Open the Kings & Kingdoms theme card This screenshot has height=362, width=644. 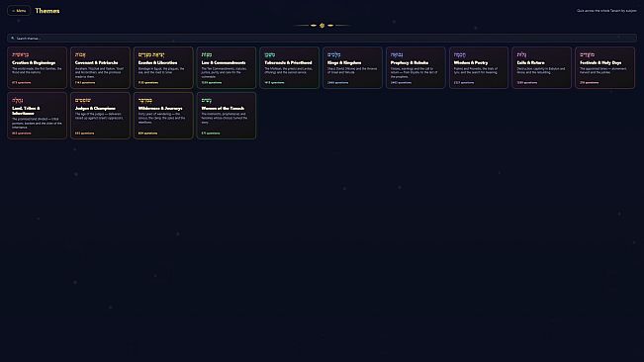352,67
